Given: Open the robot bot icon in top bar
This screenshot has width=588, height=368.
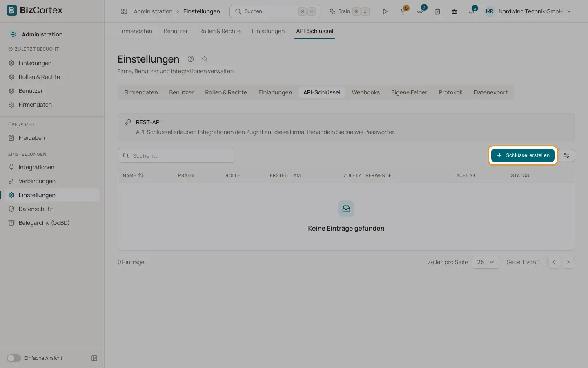Looking at the screenshot, I should point(454,11).
